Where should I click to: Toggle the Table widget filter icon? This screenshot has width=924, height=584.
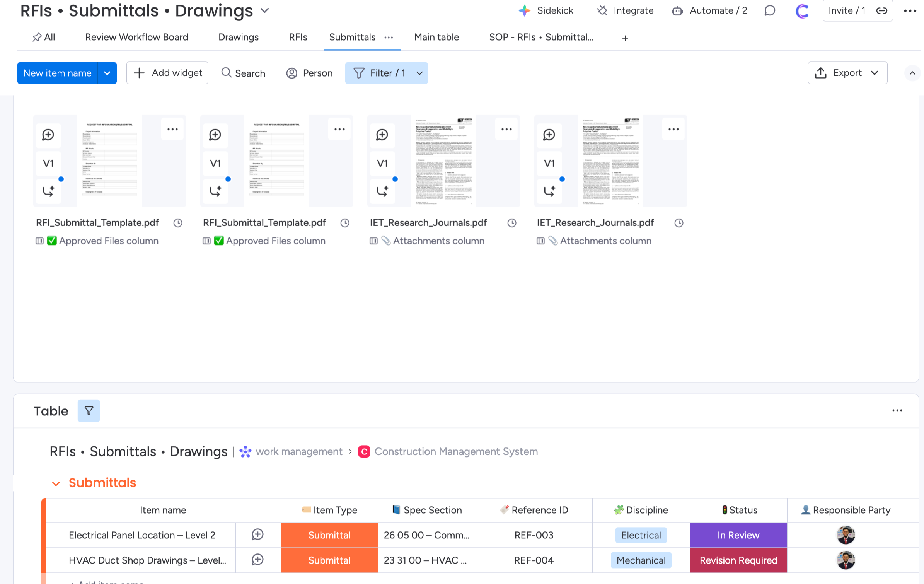pos(89,410)
